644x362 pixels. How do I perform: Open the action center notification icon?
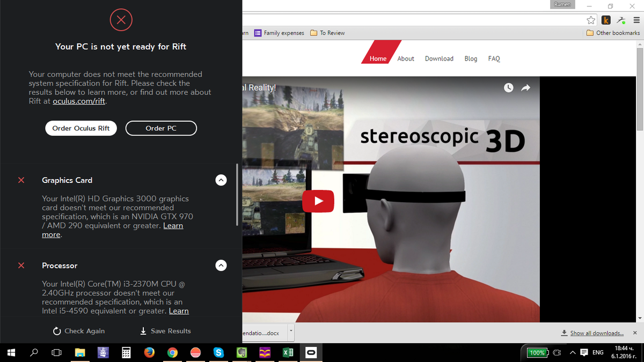[584, 353]
